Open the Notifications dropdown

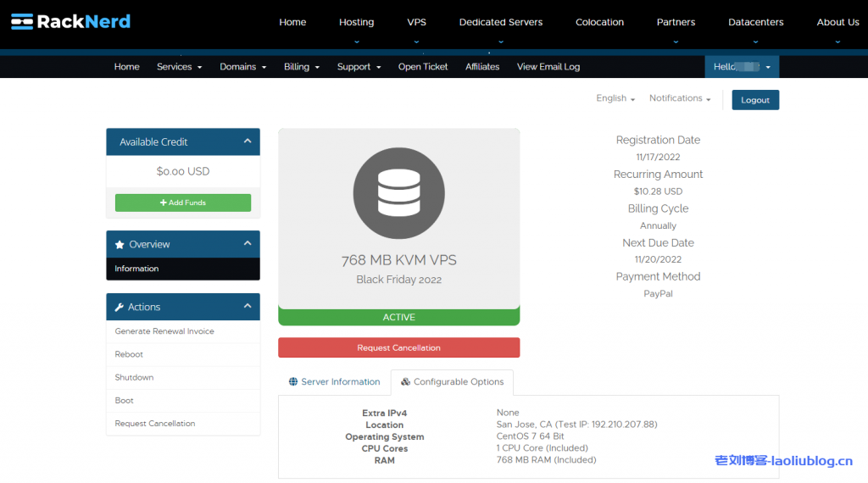point(679,98)
